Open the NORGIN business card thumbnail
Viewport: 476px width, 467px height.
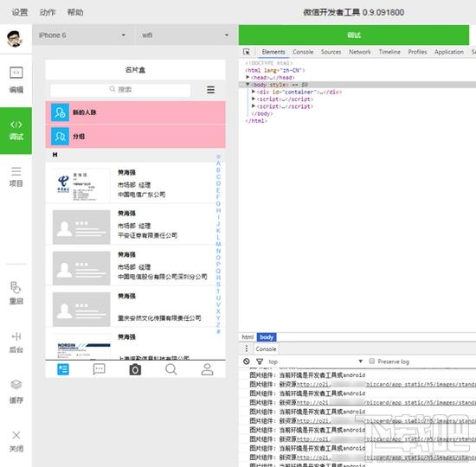(81, 347)
